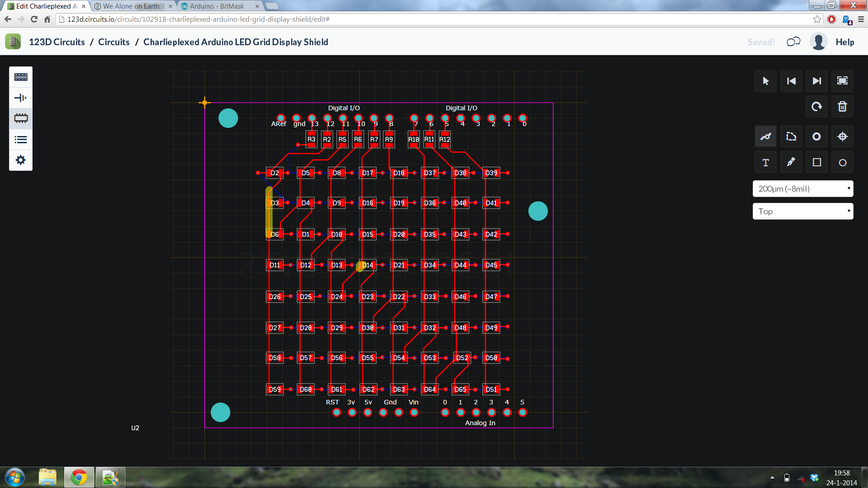Zoom to fit the board view
The image size is (868, 488).
pyautogui.click(x=844, y=81)
